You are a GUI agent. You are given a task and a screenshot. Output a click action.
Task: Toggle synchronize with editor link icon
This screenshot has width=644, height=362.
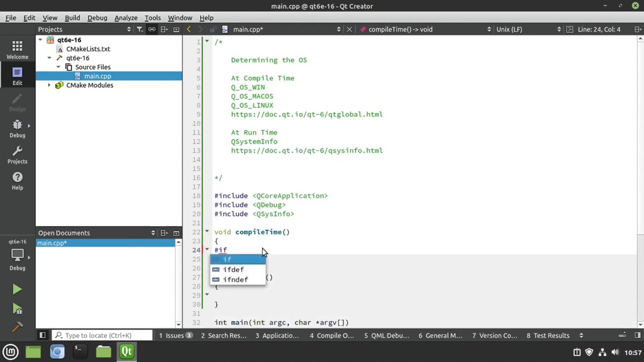click(x=152, y=29)
